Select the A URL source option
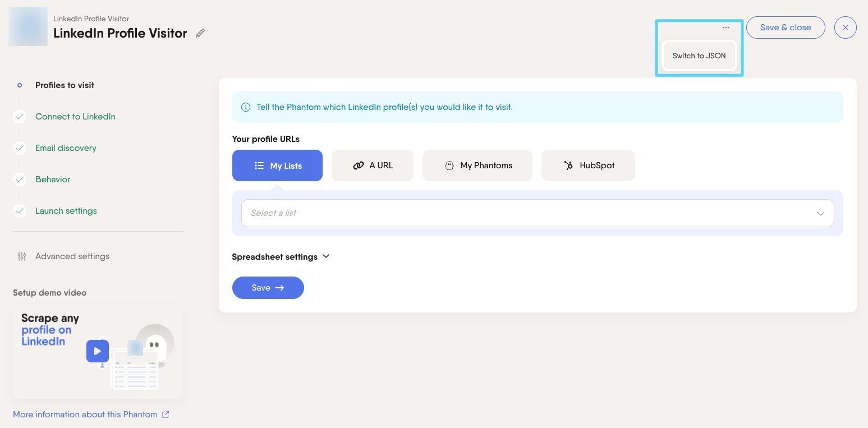868x428 pixels. pyautogui.click(x=373, y=165)
